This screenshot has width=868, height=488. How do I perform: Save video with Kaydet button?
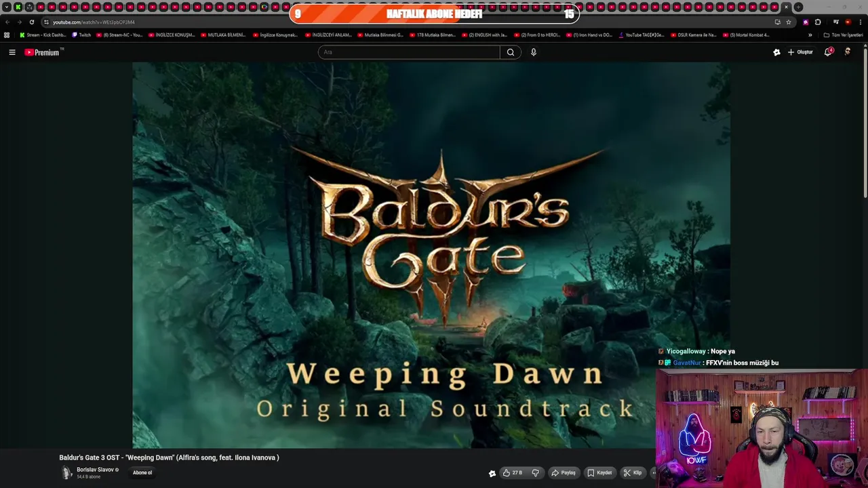click(599, 473)
